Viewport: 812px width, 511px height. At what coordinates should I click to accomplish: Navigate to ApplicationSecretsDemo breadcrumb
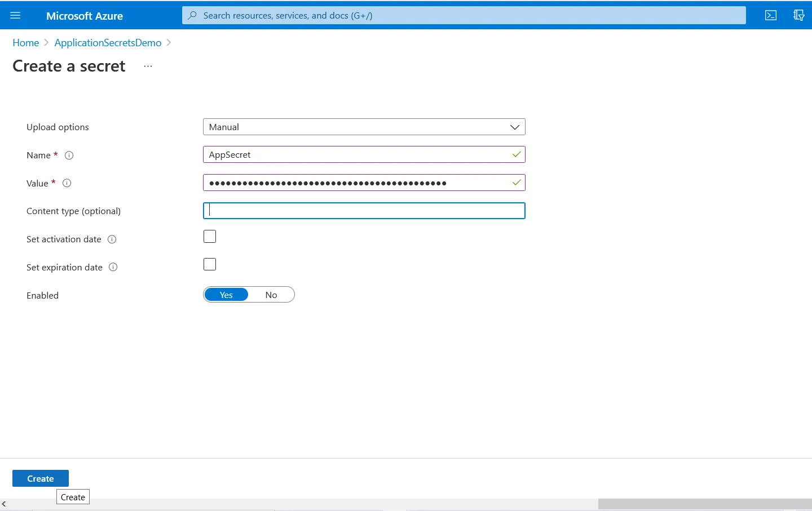pos(108,43)
